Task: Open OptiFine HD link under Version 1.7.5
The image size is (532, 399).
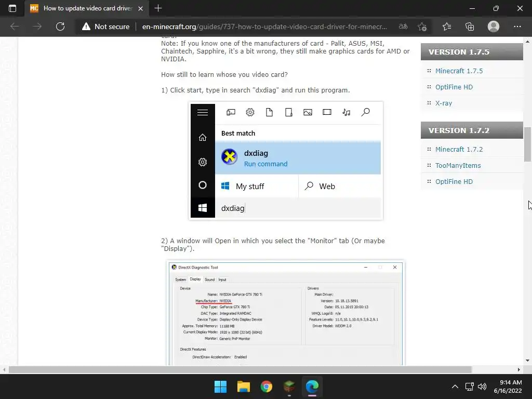Action: [454, 87]
